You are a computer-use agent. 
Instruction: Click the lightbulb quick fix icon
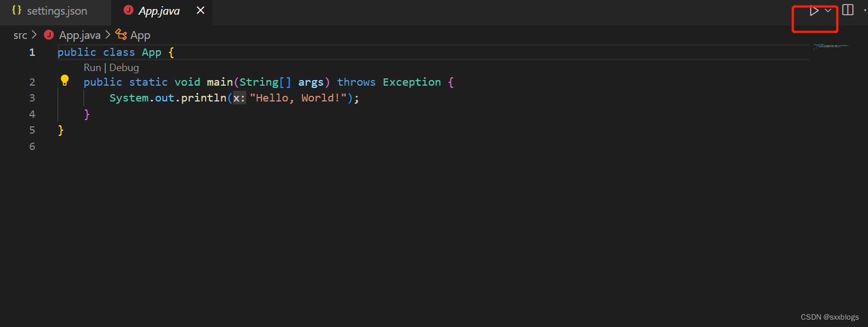tap(64, 80)
